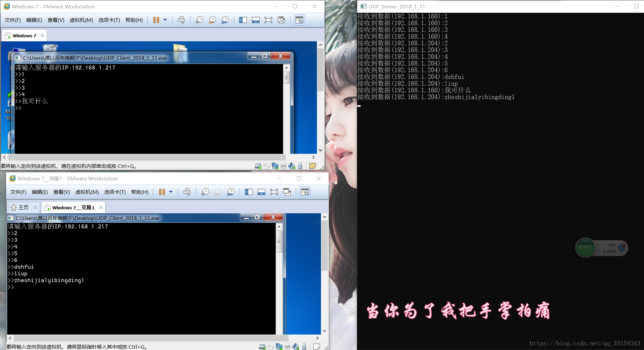Toggle library sidebar view in clone window
Image resolution: width=644 pixels, height=350 pixels.
coord(249,192)
